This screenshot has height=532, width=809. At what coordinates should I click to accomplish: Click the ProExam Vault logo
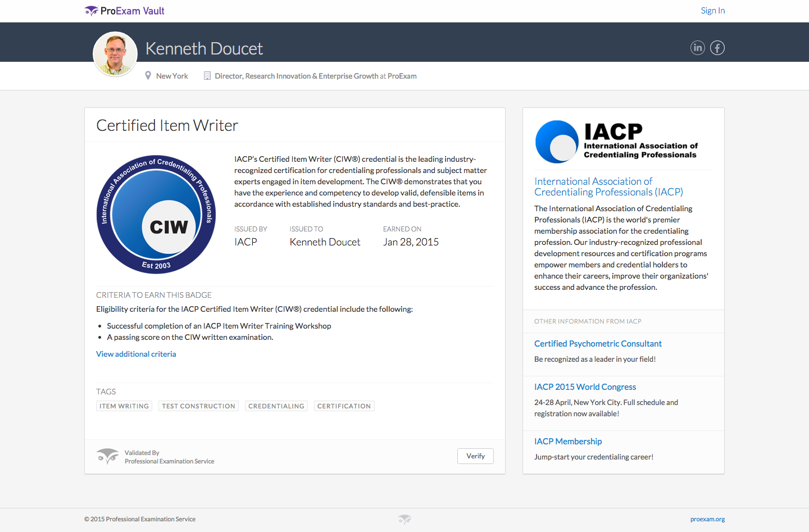tap(124, 11)
